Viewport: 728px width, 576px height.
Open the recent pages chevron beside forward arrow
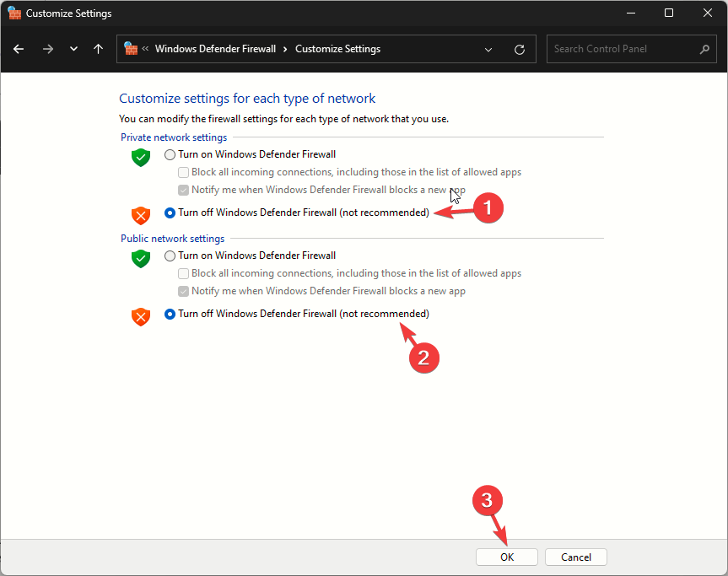[73, 49]
